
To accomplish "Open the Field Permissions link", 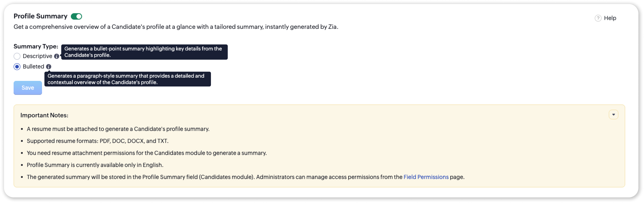I will (x=426, y=177).
